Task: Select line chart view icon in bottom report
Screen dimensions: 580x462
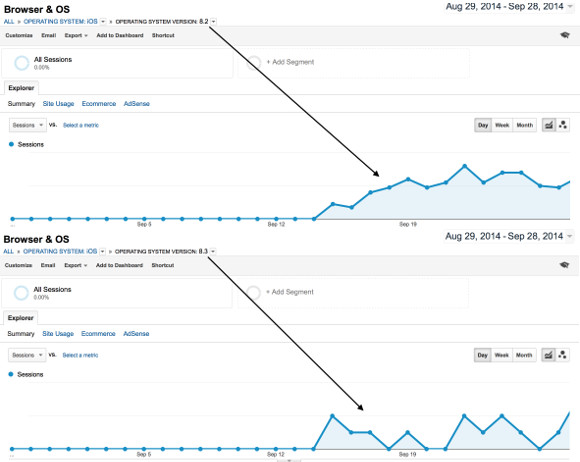Action: click(x=548, y=355)
